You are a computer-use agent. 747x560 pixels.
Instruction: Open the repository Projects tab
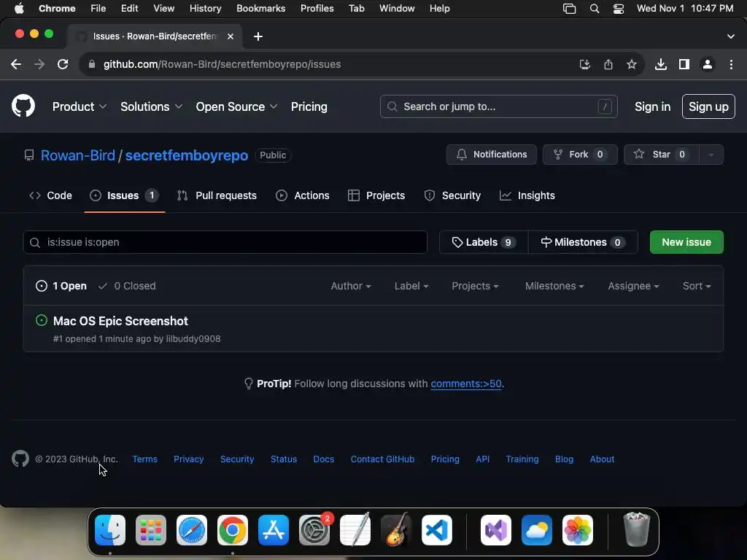[x=376, y=195]
